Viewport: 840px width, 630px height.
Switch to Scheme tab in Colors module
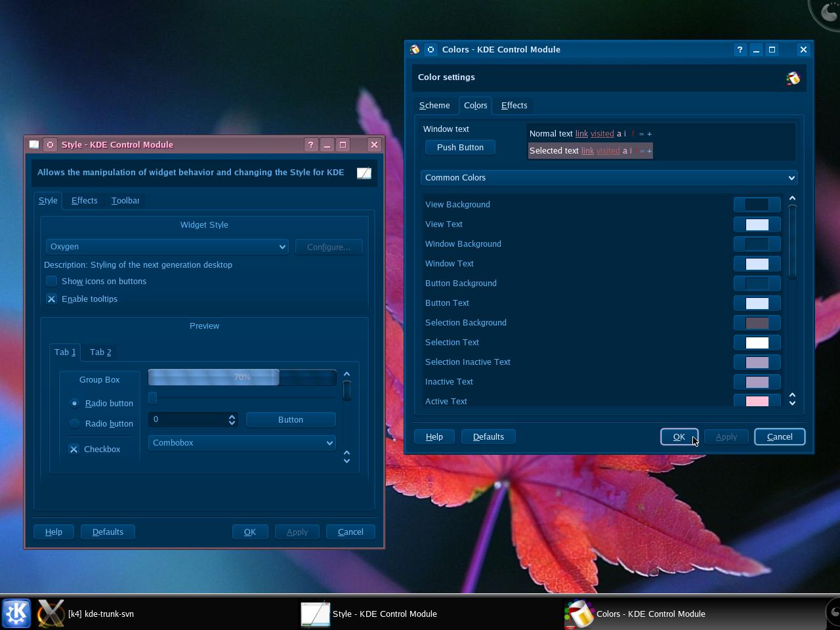click(434, 105)
